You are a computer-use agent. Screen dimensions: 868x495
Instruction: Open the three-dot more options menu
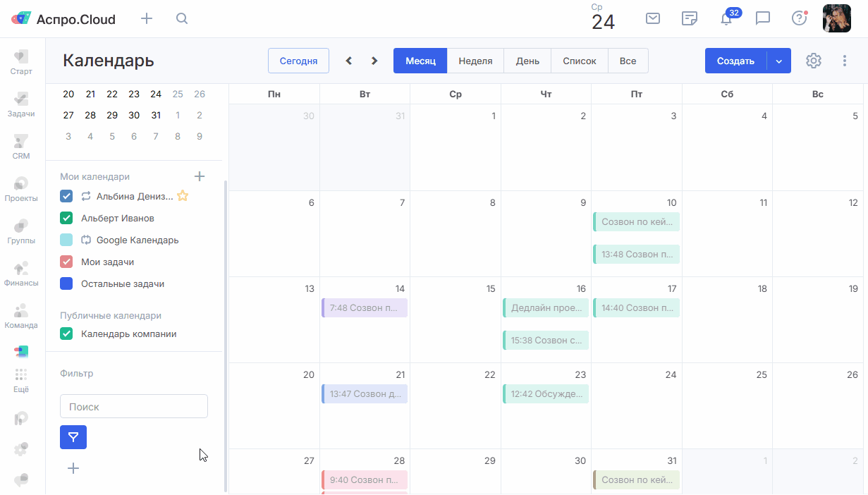click(845, 61)
